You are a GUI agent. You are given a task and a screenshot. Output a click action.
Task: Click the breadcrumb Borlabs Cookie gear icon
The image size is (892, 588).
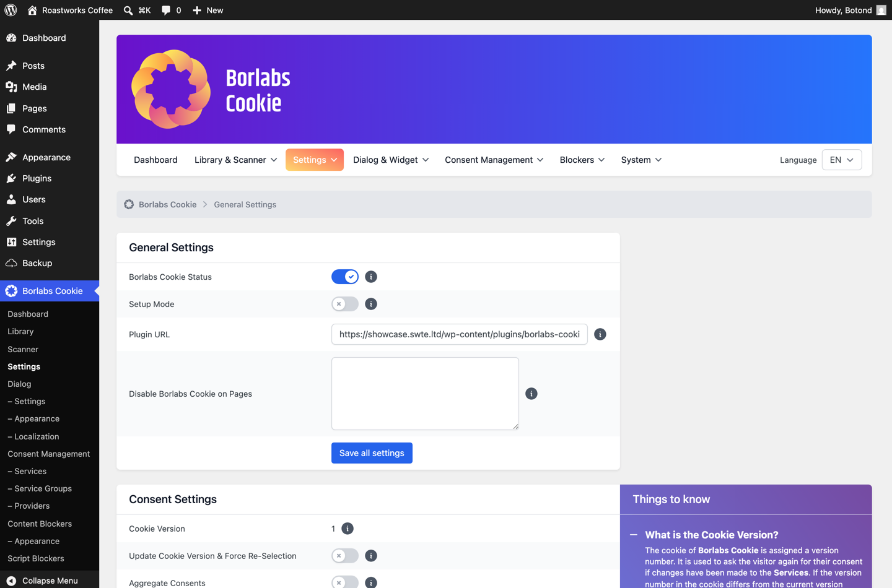point(129,204)
